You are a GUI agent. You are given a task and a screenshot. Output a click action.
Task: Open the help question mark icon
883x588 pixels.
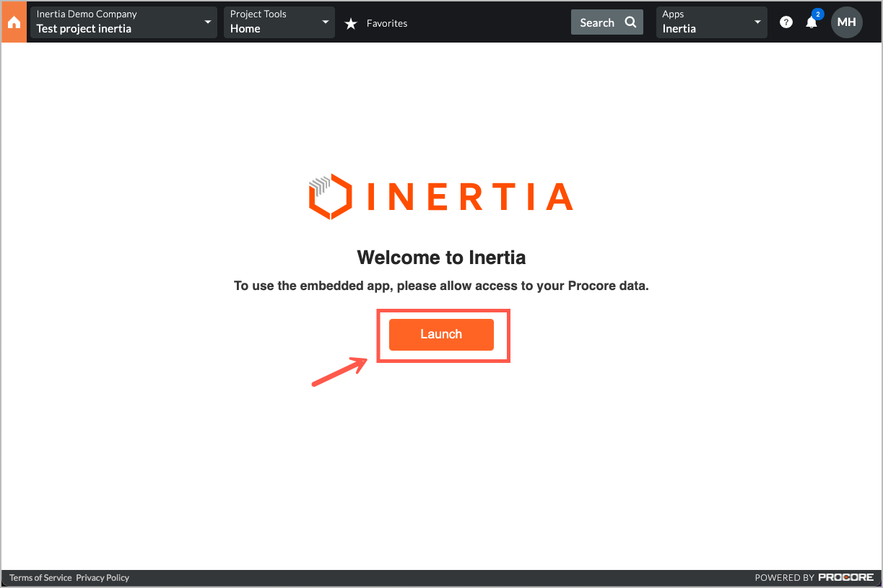click(x=786, y=22)
